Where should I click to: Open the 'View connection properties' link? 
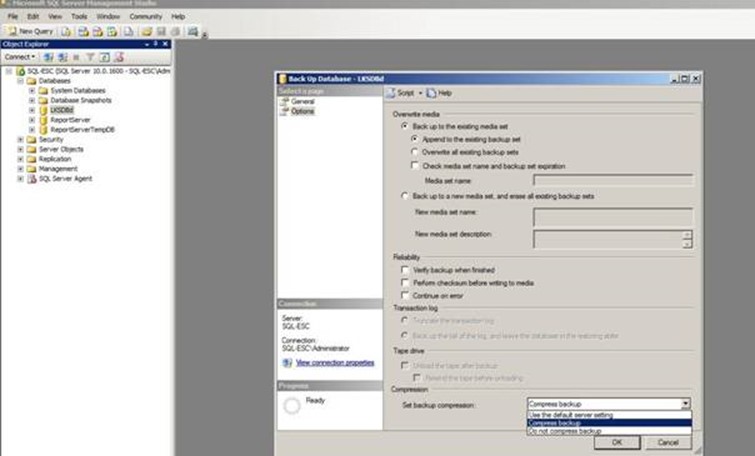pyautogui.click(x=335, y=363)
